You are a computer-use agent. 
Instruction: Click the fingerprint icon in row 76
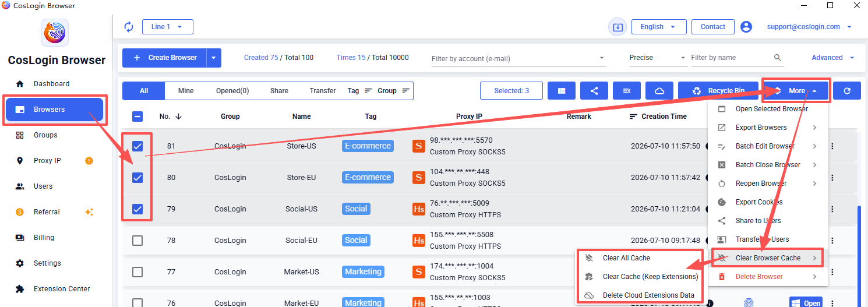point(749,303)
